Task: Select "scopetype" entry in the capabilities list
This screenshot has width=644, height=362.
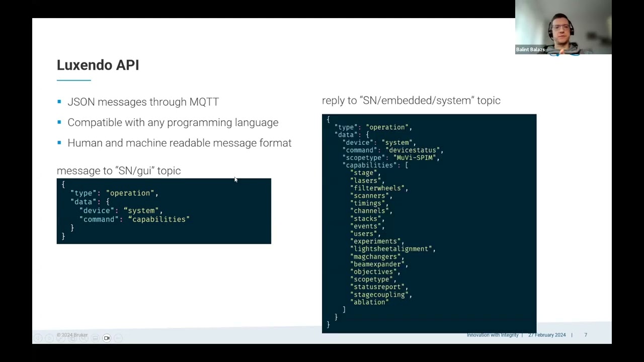Action: pyautogui.click(x=373, y=279)
